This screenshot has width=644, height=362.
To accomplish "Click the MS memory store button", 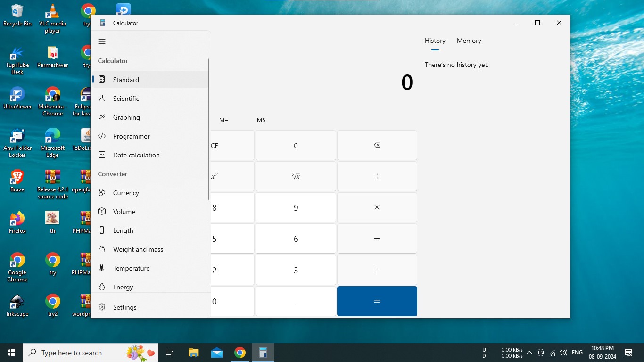I will point(261,120).
